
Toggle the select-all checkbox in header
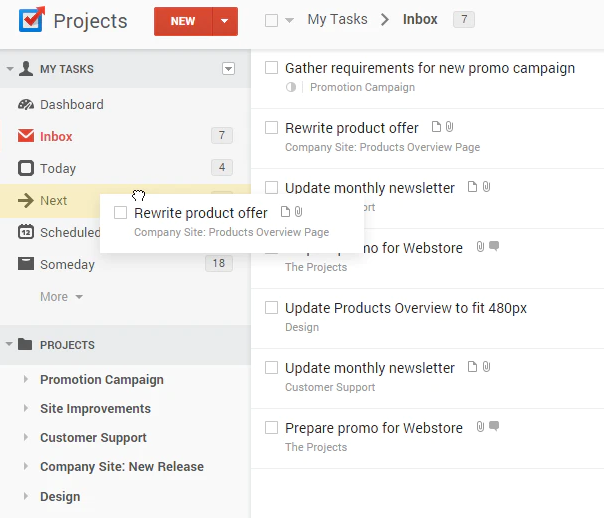tap(272, 20)
